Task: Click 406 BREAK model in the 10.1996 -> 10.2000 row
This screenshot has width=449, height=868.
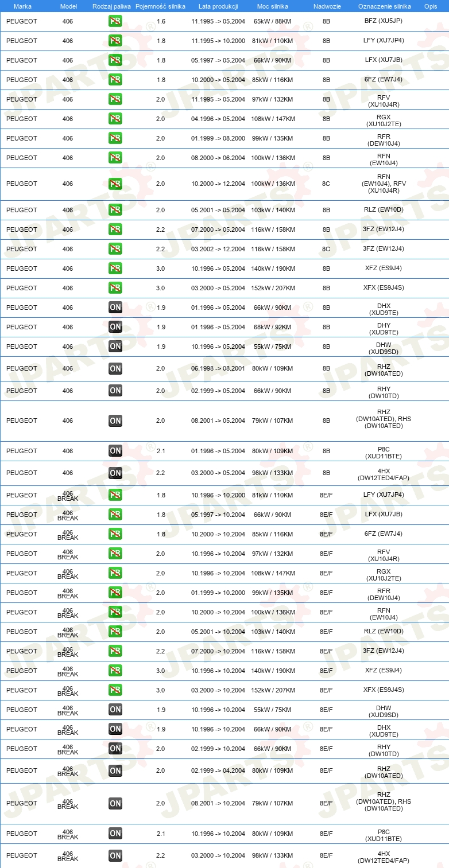Action: pyautogui.click(x=68, y=497)
